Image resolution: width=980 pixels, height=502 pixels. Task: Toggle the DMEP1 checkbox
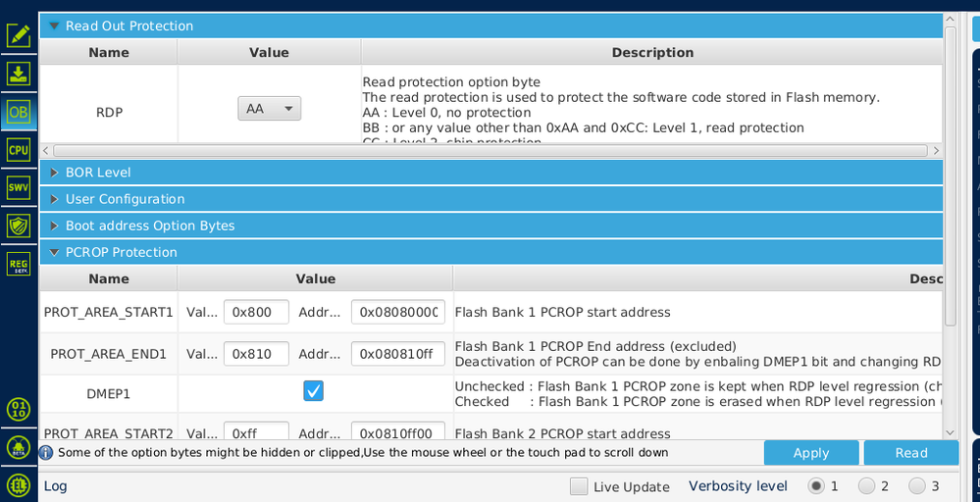(313, 391)
